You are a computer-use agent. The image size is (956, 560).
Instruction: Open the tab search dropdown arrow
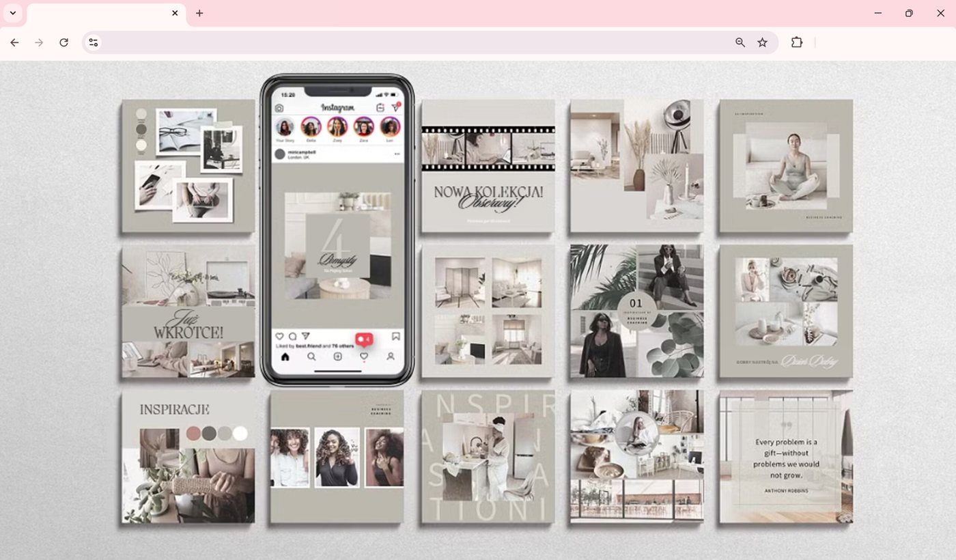[12, 13]
